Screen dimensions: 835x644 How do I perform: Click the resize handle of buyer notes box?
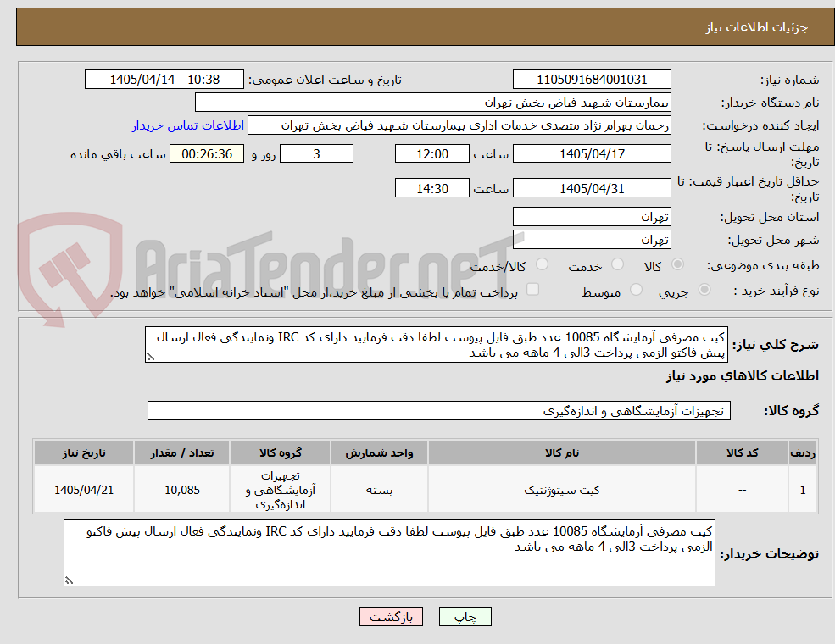(69, 580)
